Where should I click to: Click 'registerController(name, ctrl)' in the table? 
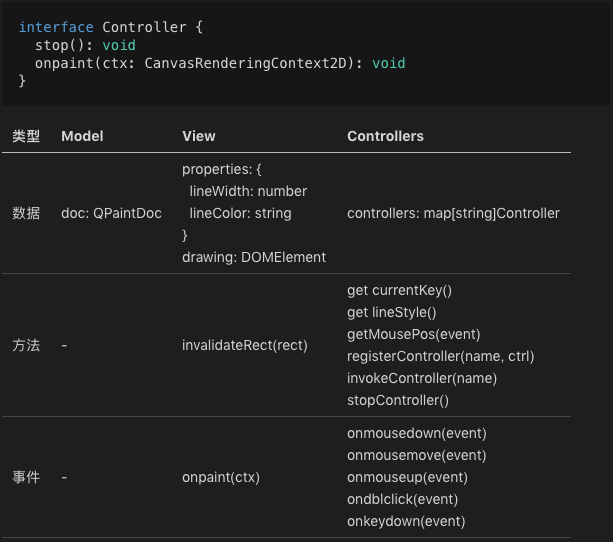click(x=440, y=356)
